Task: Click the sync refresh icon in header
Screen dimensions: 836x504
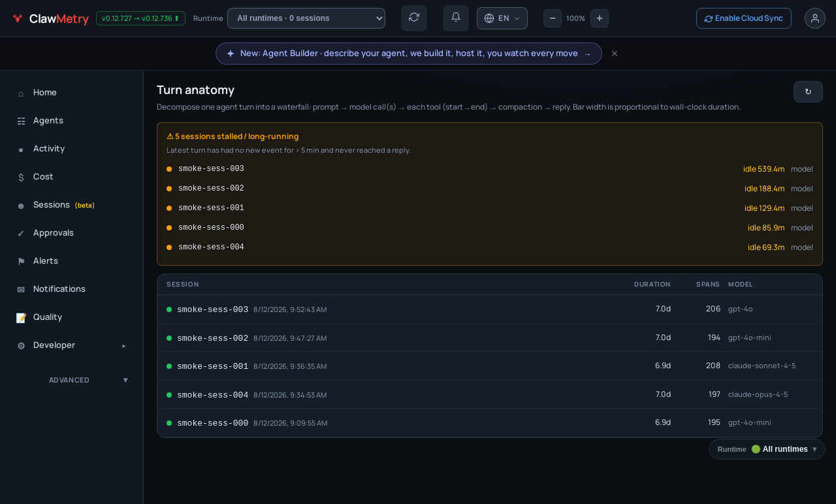Action: coord(414,18)
